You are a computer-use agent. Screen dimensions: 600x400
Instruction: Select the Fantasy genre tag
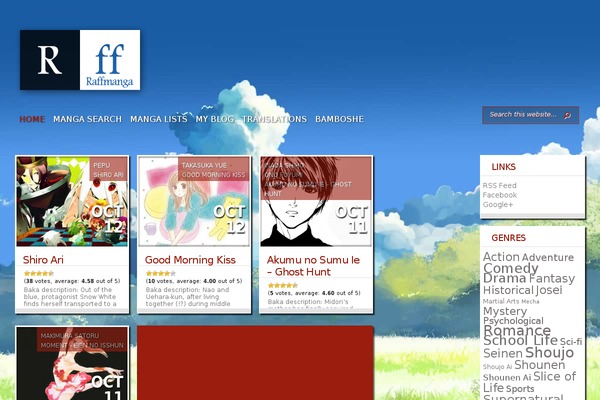tap(552, 279)
